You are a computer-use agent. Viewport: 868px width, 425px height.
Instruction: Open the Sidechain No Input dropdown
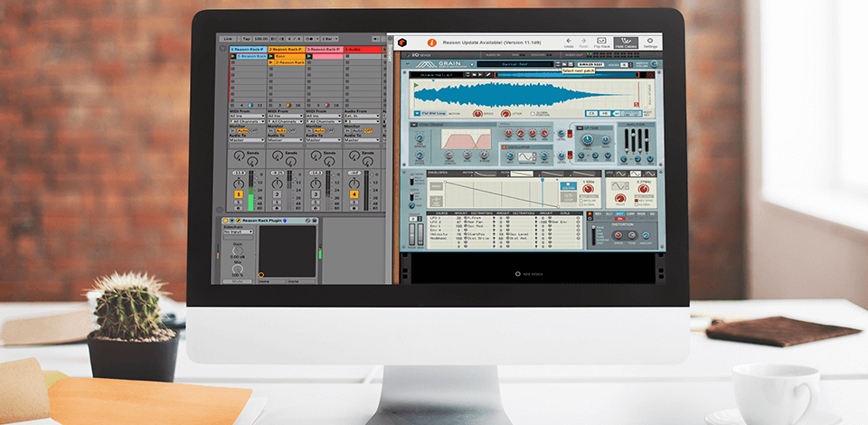pos(239,232)
